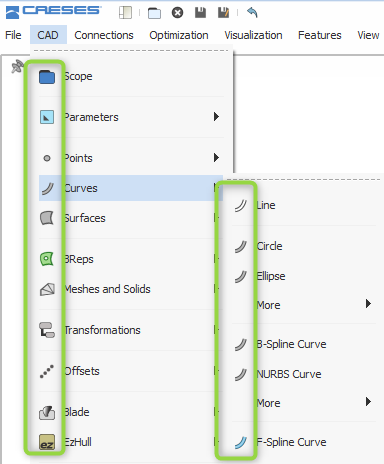This screenshot has height=464, width=384.
Task: Click the blue Scope folder icon
Action: 47,77
